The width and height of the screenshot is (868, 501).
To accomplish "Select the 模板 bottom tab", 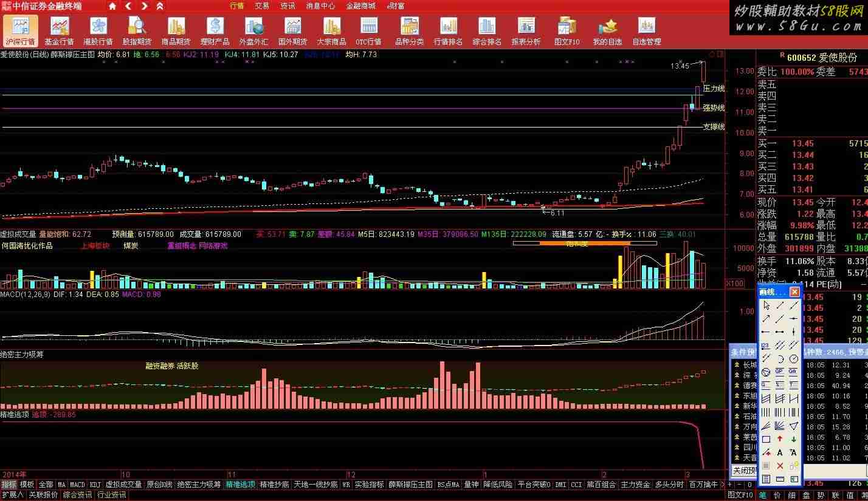I will [27, 485].
